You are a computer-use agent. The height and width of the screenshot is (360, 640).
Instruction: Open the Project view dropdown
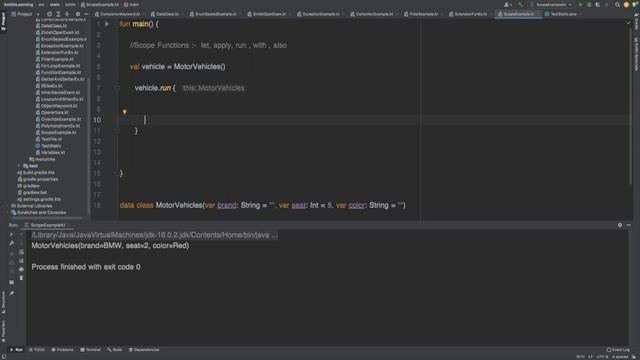(38, 14)
